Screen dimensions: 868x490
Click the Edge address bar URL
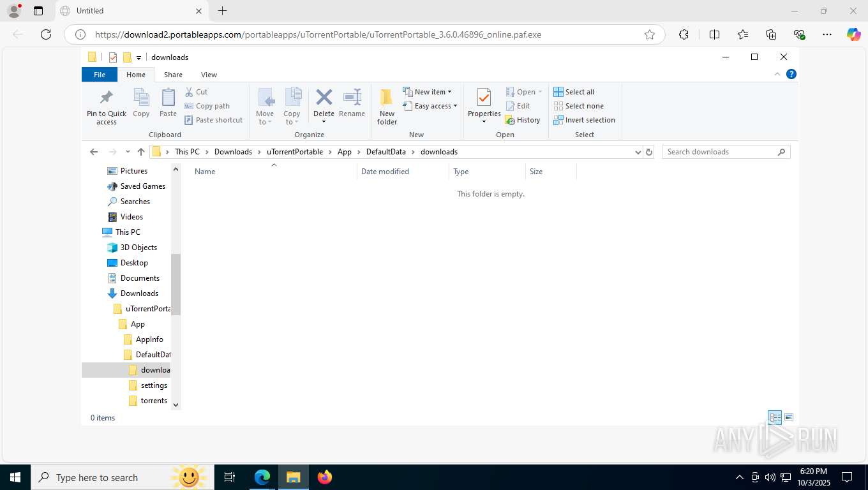[x=318, y=34]
